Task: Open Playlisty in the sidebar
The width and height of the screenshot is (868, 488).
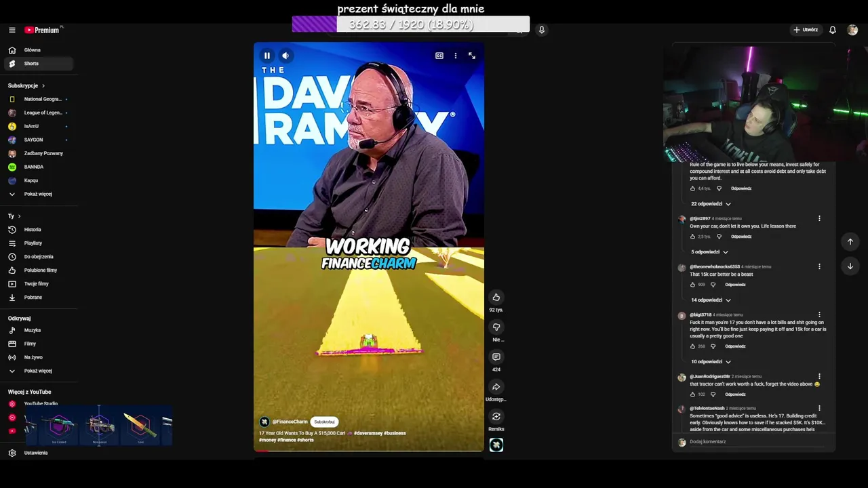Action: 39,243
